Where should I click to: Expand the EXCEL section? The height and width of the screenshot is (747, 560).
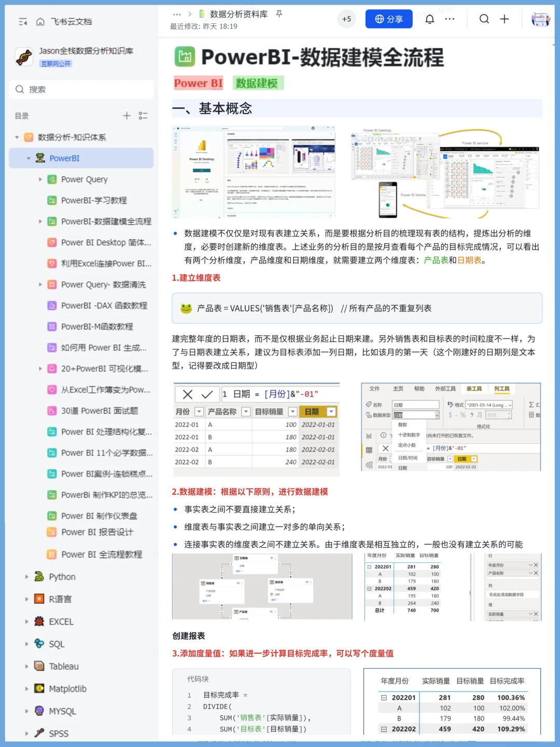click(27, 621)
